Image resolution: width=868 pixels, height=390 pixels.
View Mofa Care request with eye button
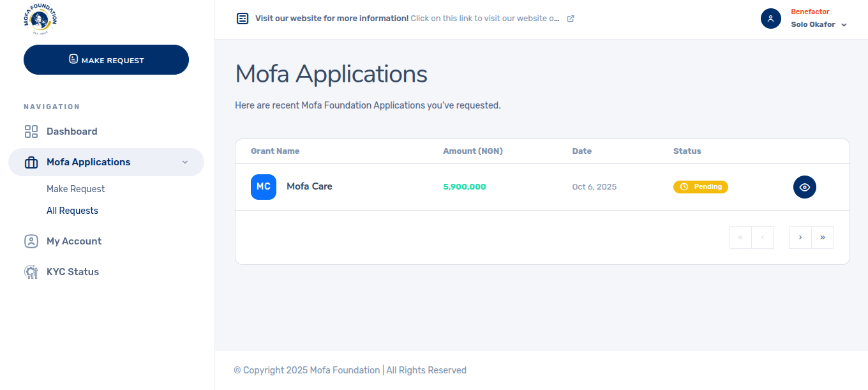pos(805,187)
